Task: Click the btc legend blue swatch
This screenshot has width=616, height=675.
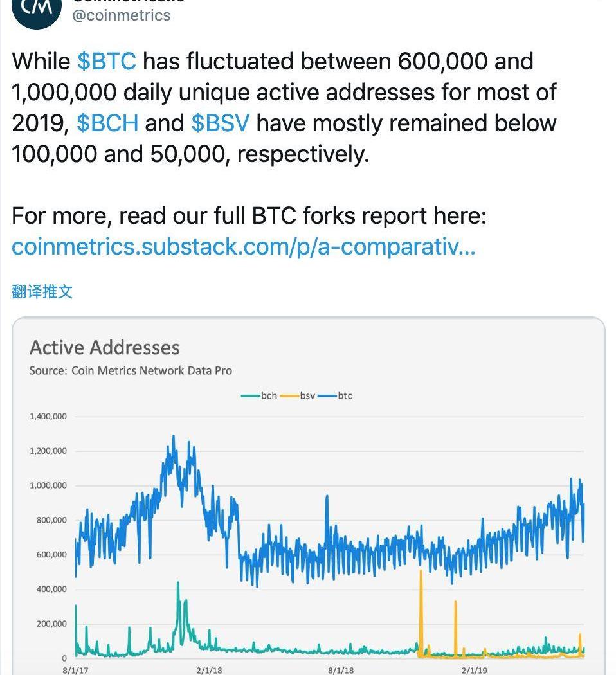Action: 327,395
